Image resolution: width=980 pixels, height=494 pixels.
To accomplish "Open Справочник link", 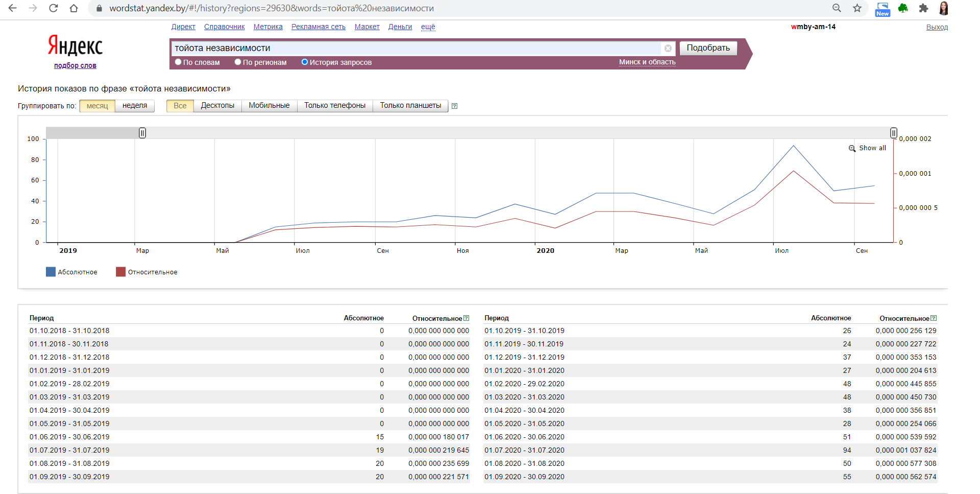I will (225, 27).
